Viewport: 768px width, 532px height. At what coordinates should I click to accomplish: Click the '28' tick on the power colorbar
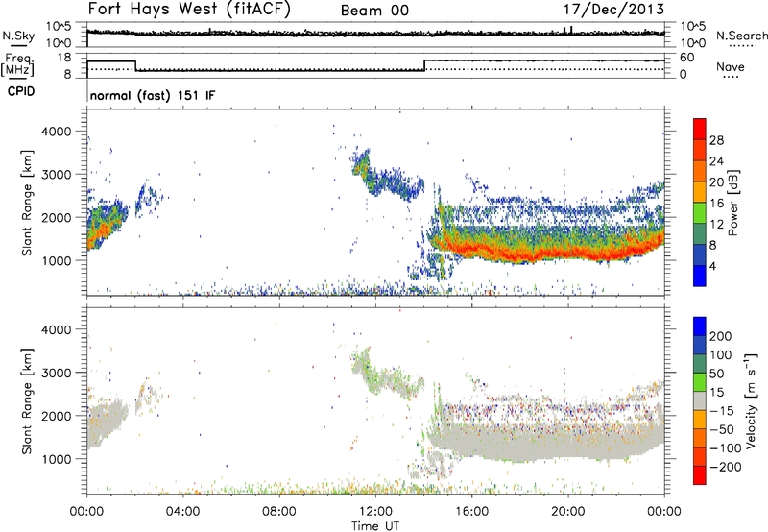click(x=716, y=140)
